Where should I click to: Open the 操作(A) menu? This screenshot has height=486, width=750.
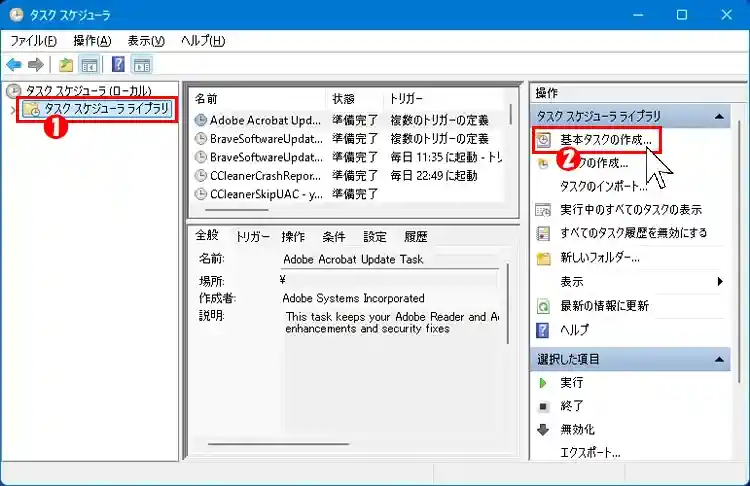92,41
